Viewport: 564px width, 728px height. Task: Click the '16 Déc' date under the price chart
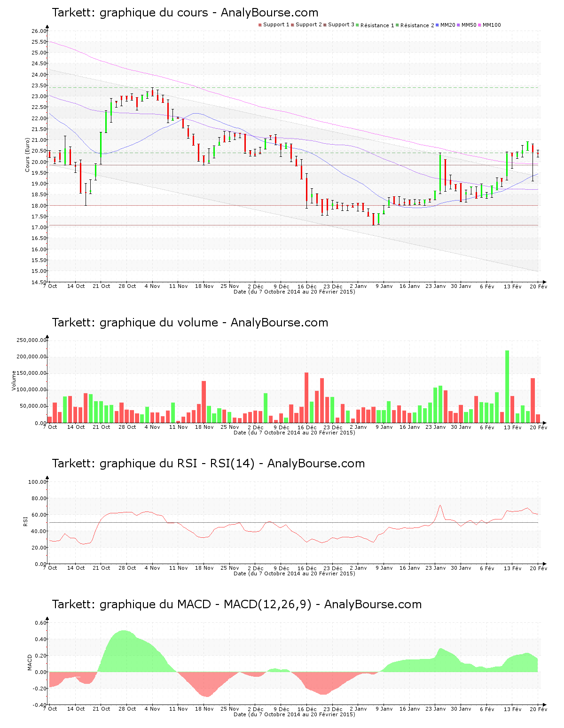[307, 286]
